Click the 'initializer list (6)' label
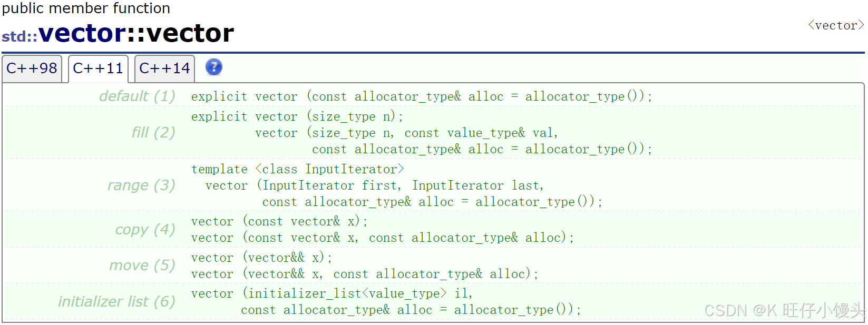The image size is (868, 325). point(116,301)
